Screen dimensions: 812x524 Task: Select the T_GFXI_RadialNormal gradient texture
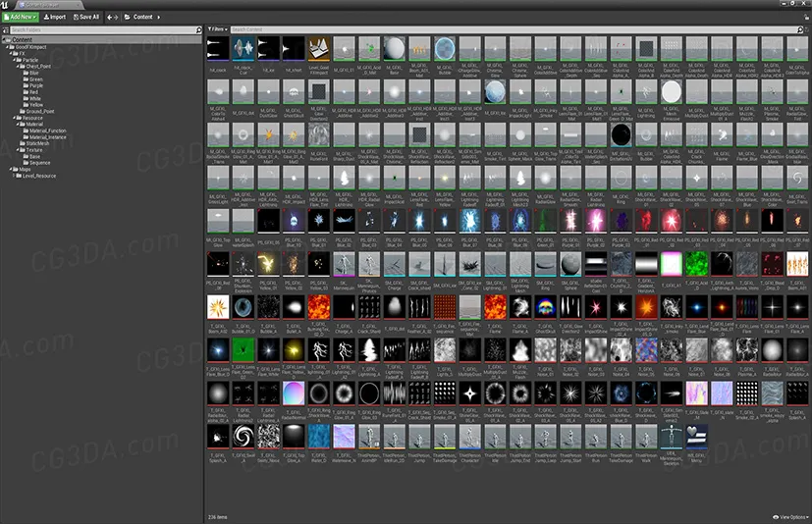(294, 393)
